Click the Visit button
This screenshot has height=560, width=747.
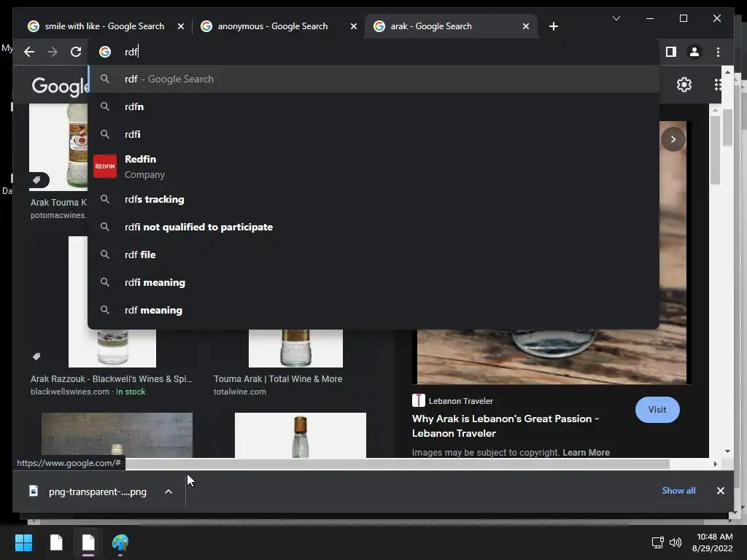657,410
